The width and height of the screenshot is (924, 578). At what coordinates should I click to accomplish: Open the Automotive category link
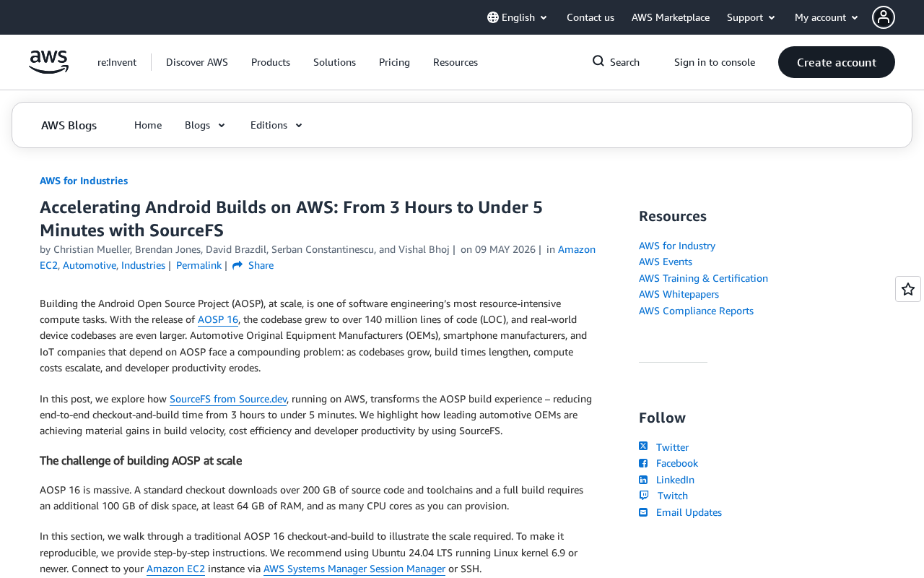(x=89, y=265)
